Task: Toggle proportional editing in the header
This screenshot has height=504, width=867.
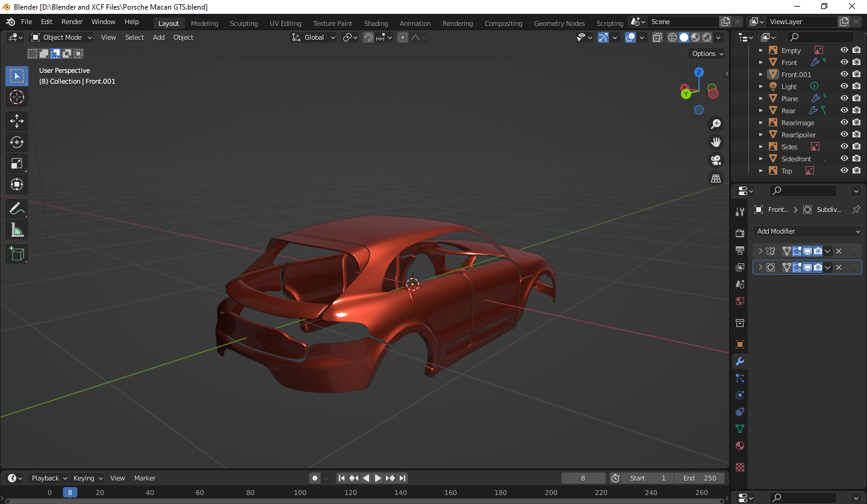Action: click(x=403, y=37)
